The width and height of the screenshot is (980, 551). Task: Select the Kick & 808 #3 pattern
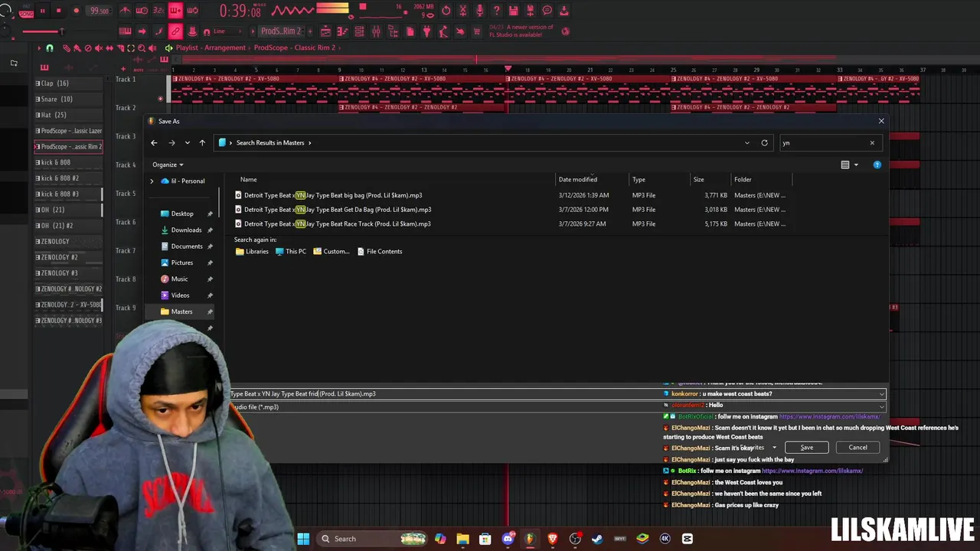point(68,194)
